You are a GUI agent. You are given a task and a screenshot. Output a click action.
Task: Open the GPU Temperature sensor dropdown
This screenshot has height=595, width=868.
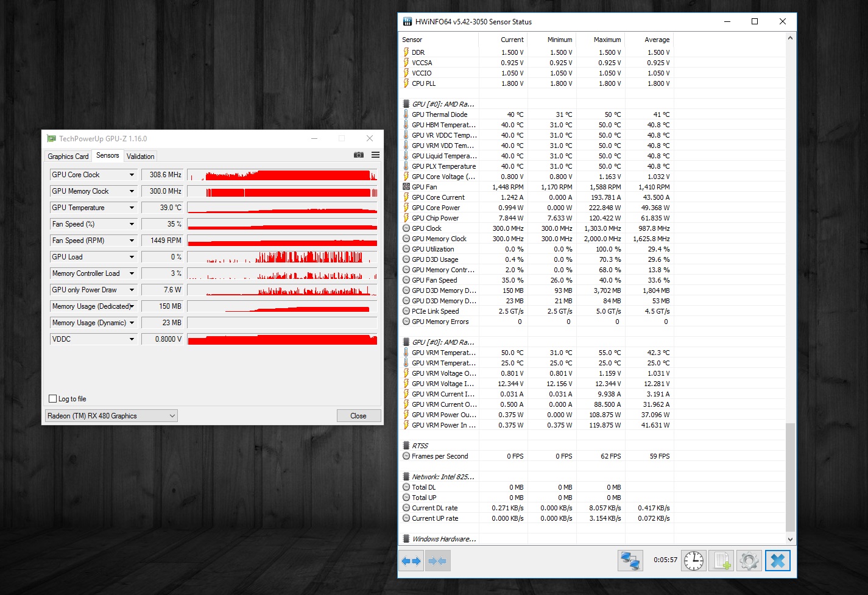pos(132,208)
